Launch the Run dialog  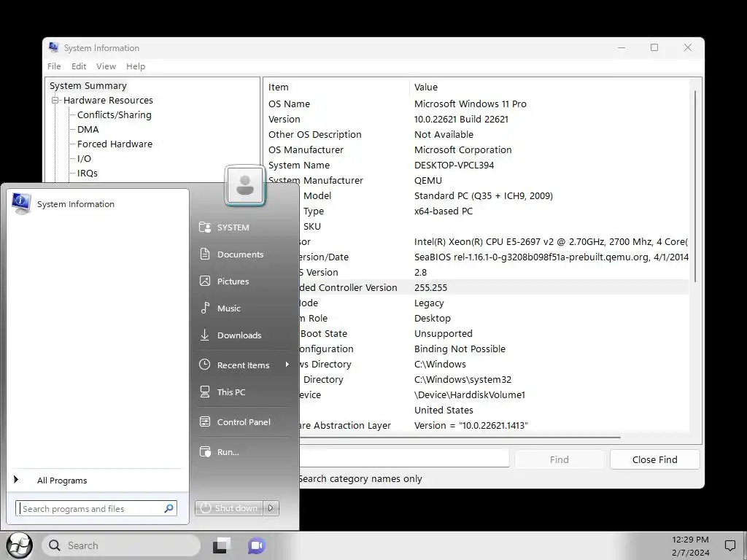(x=228, y=452)
